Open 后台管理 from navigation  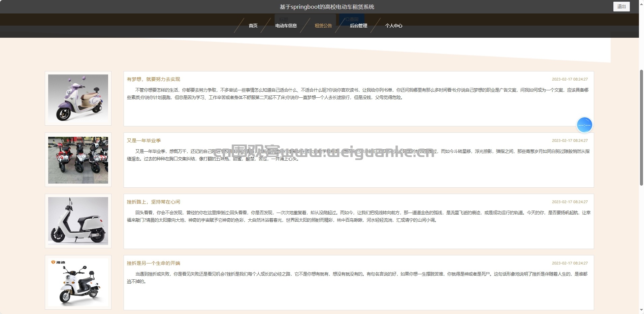click(358, 26)
